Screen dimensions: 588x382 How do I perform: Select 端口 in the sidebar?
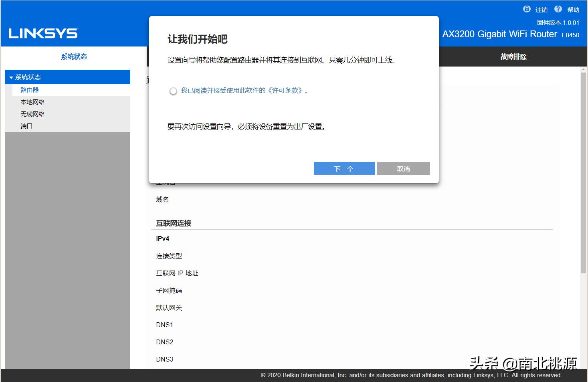click(x=26, y=126)
